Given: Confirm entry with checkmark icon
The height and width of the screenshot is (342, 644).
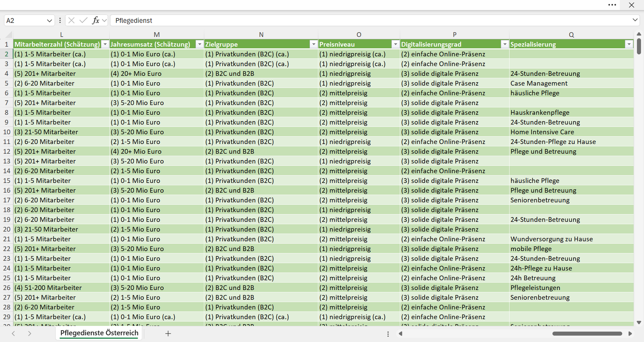Looking at the screenshot, I should [83, 20].
